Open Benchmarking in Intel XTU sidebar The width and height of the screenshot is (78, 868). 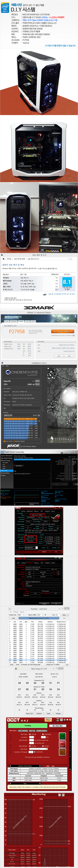click(x=5, y=473)
